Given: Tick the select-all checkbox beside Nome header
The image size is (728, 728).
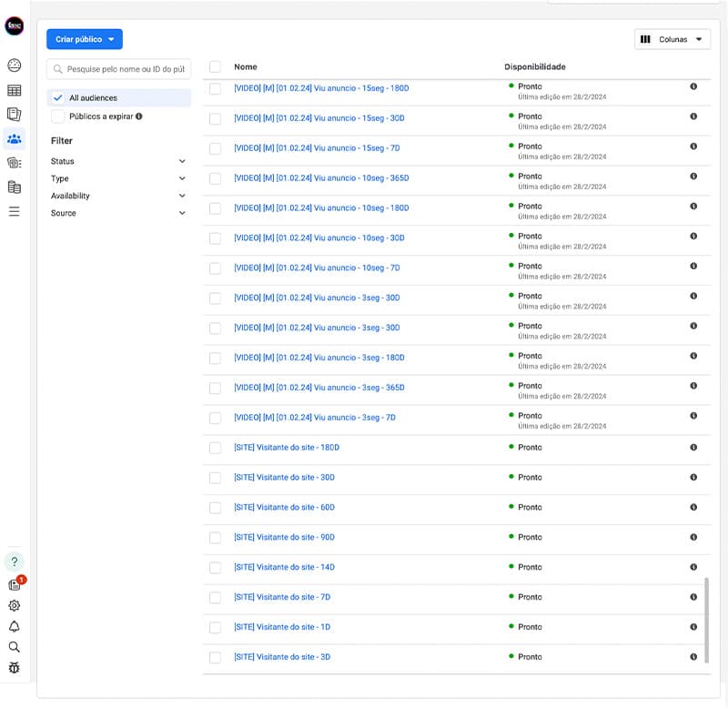Looking at the screenshot, I should coord(216,66).
